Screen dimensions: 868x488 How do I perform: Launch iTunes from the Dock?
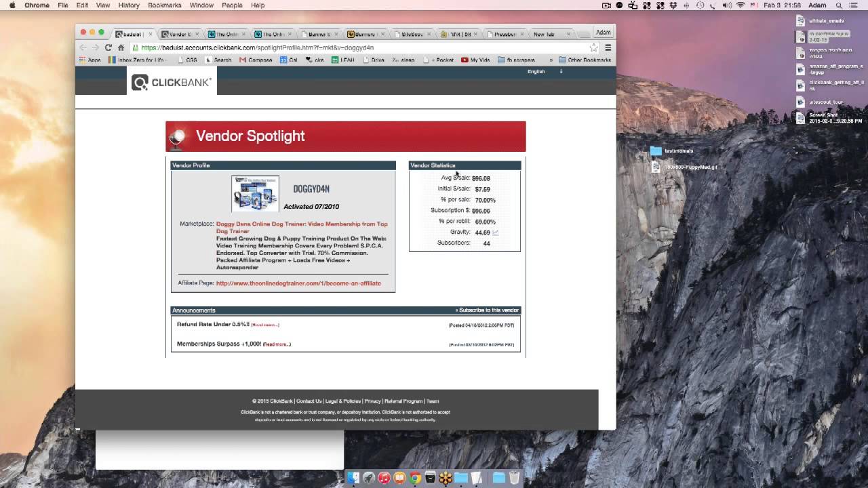point(384,478)
